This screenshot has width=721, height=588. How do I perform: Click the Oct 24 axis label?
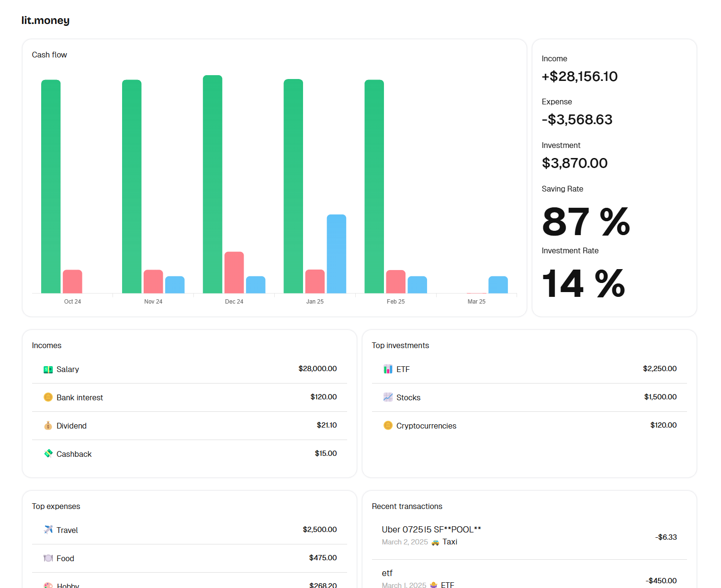coord(72,302)
